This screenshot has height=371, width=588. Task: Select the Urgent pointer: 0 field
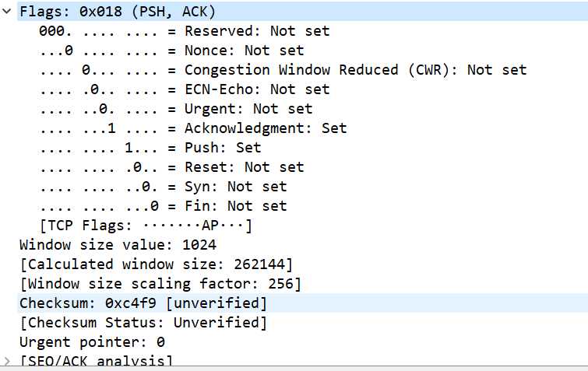92,342
